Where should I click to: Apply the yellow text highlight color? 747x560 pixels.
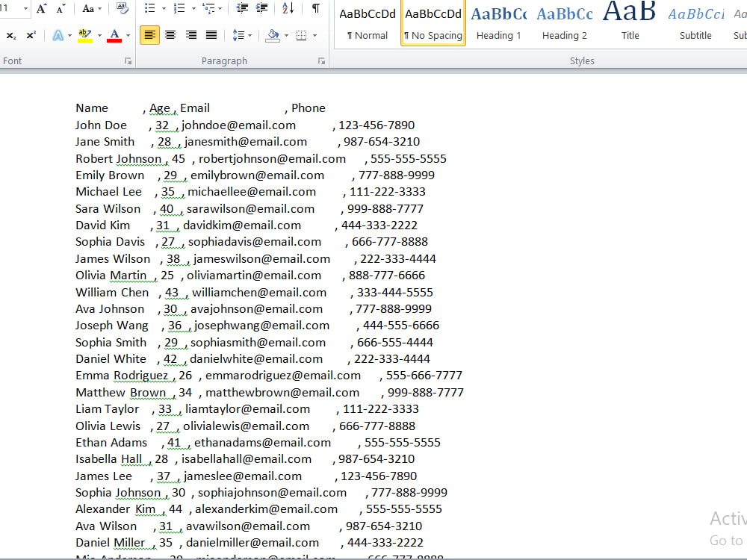tap(85, 35)
